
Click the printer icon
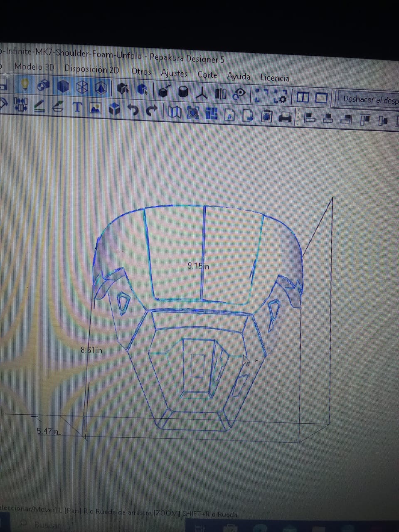pos(285,117)
